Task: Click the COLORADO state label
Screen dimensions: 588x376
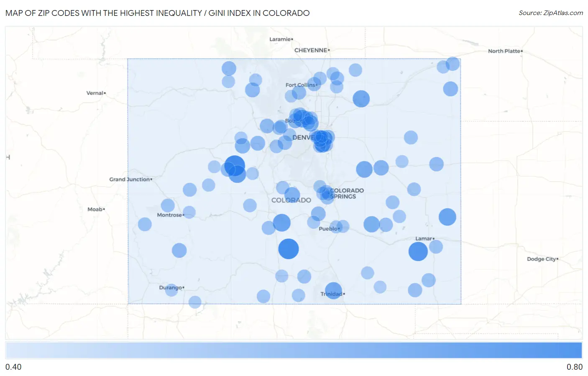Action: click(291, 200)
